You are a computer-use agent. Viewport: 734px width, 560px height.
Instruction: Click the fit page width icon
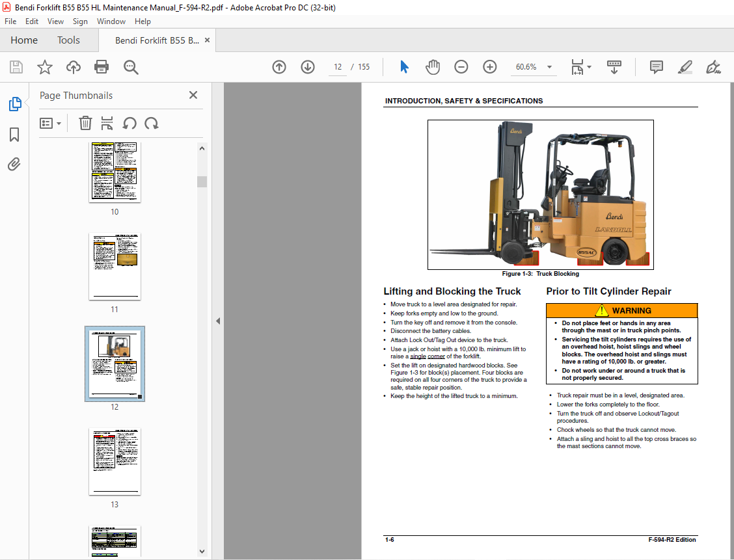coord(577,67)
